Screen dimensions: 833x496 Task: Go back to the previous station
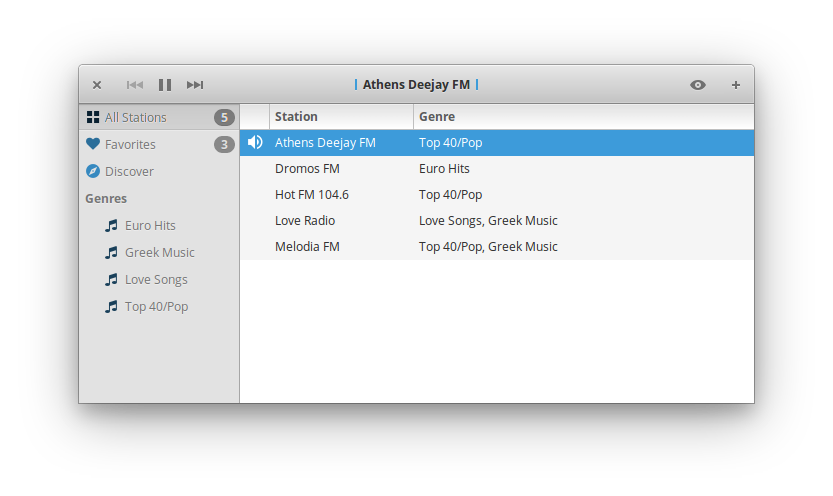tap(135, 85)
